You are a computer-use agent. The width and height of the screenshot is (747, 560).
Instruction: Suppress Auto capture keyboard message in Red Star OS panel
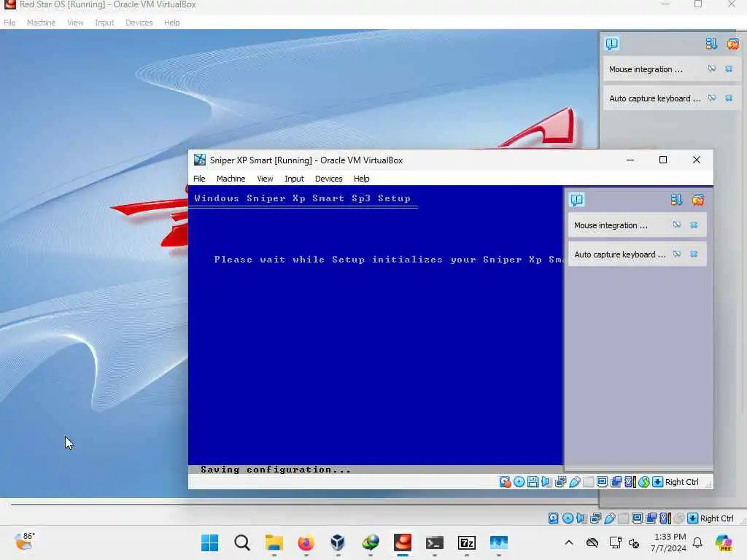712,98
